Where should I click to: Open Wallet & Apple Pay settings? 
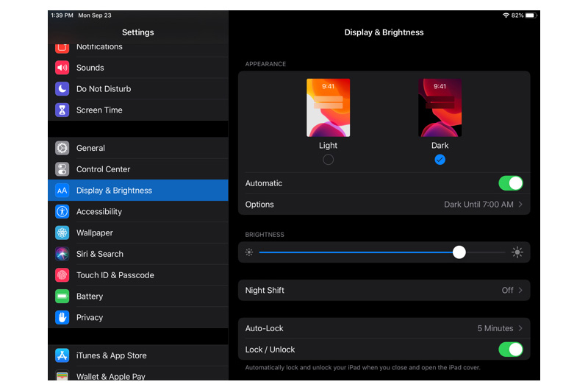(138, 374)
